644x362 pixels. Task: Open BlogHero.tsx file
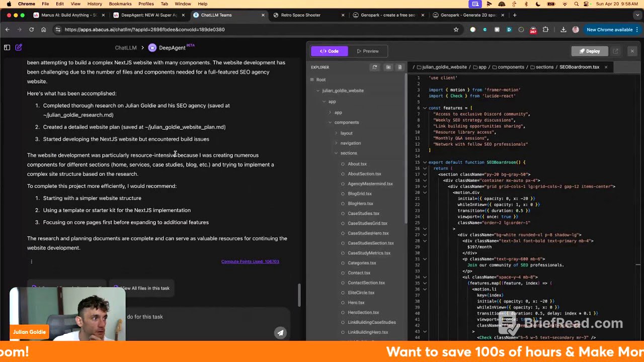(x=360, y=204)
